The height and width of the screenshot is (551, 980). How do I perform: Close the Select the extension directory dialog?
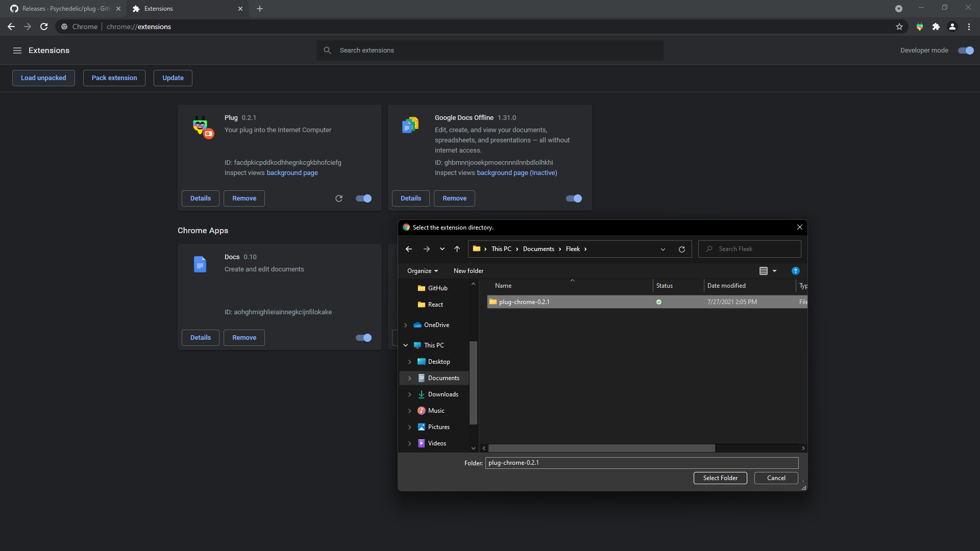tap(800, 228)
